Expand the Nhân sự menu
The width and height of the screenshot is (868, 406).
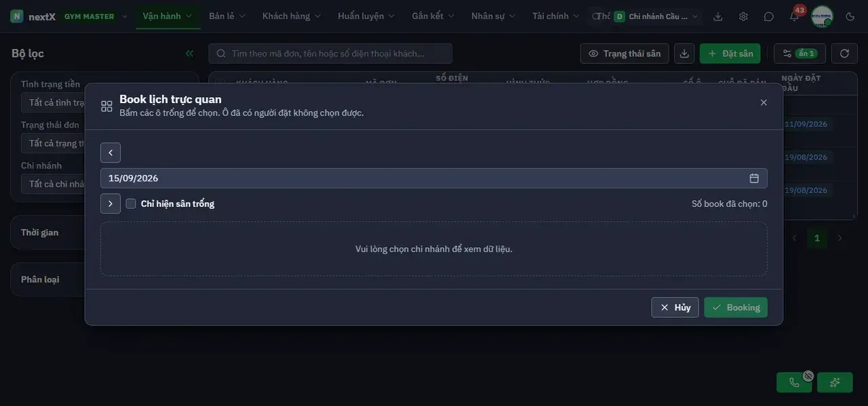(x=494, y=16)
